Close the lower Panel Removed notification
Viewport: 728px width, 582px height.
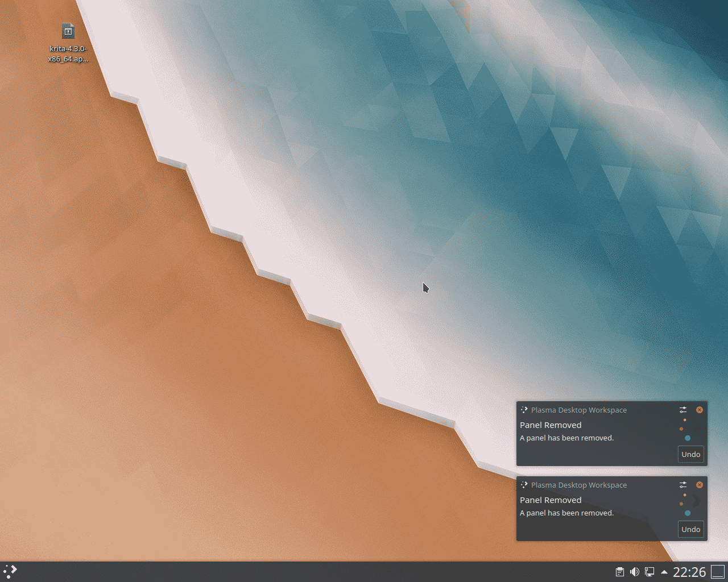pos(700,485)
